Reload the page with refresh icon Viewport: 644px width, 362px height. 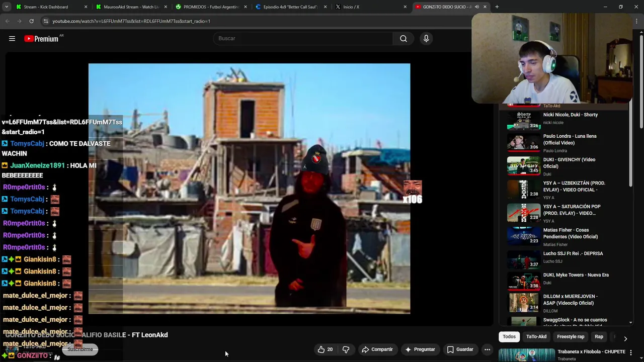point(31,21)
